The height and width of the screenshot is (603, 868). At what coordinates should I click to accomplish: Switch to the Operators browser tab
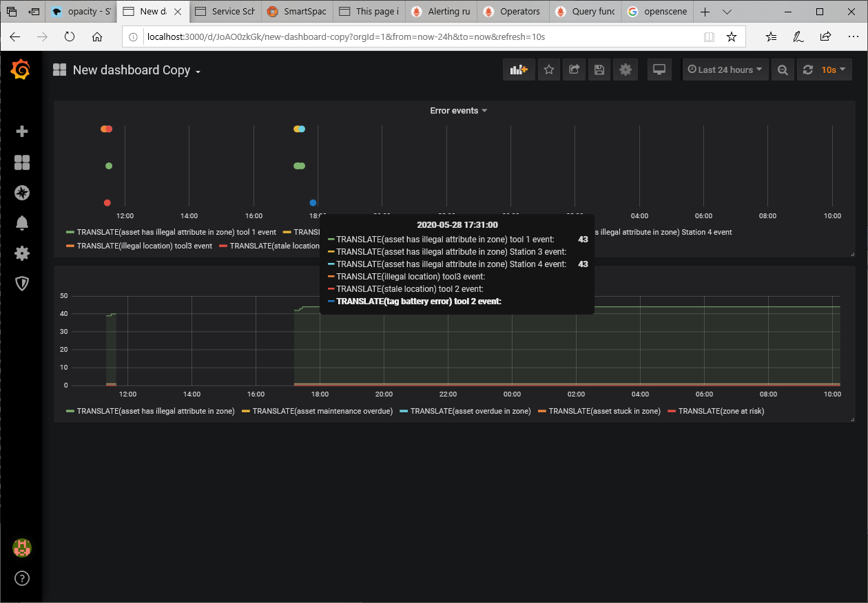click(513, 12)
